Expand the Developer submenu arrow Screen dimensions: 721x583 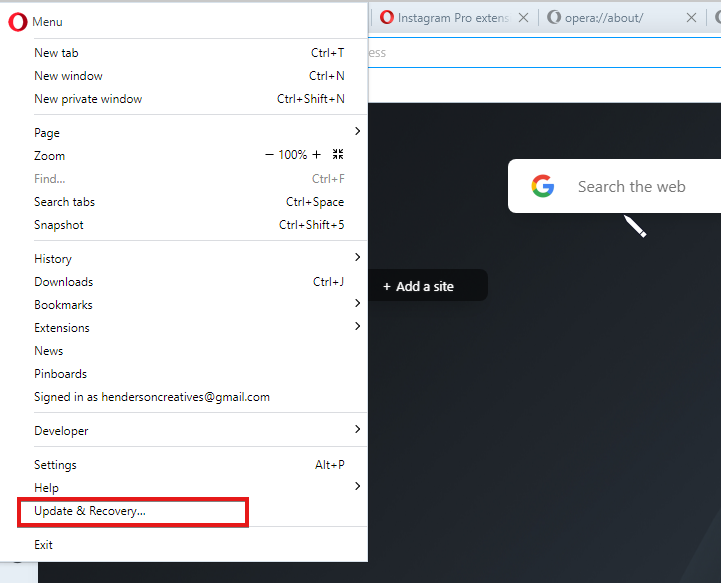(357, 429)
